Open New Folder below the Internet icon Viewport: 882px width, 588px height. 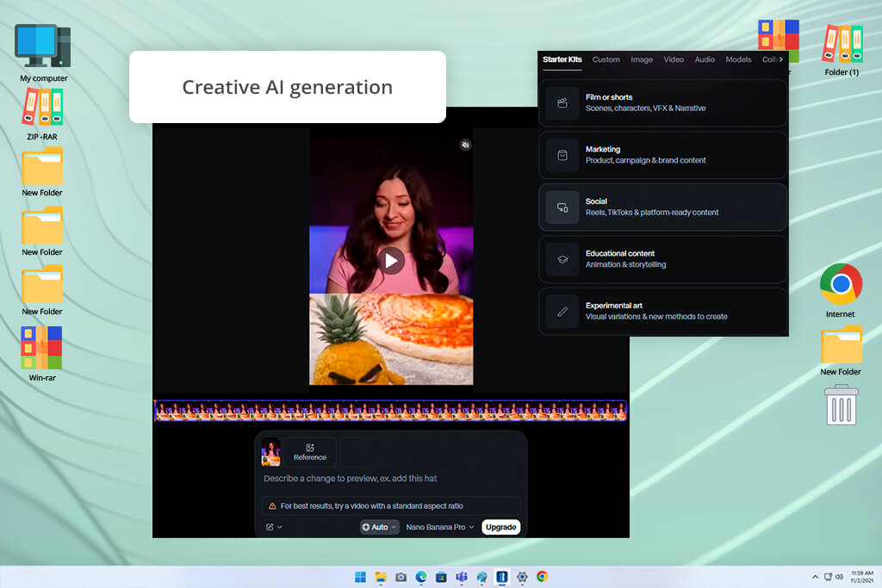point(841,350)
